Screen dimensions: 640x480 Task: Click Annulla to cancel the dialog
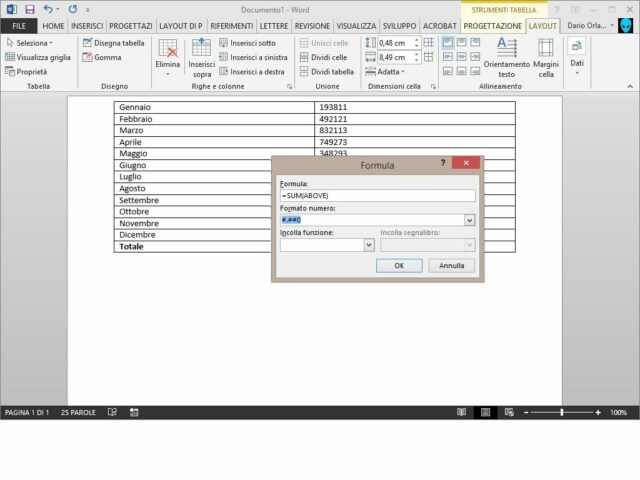click(x=452, y=266)
